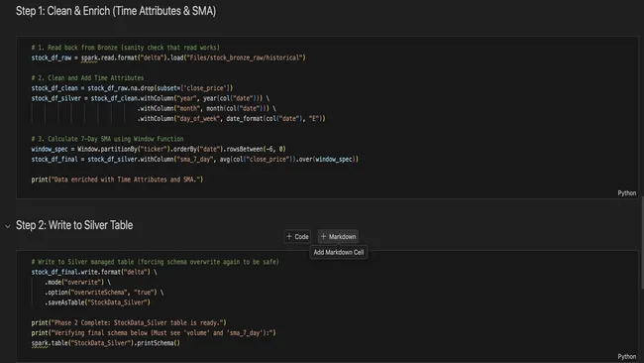Screen dimensions: 644x363
Task: Click the spark.table("StockData_Silver").printSchema() line
Action: point(106,343)
